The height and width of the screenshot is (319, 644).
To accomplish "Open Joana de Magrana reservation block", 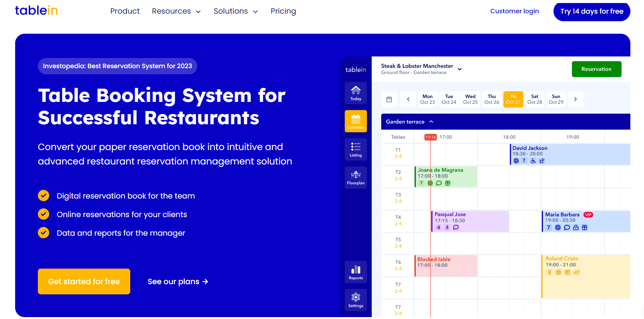I will (446, 177).
